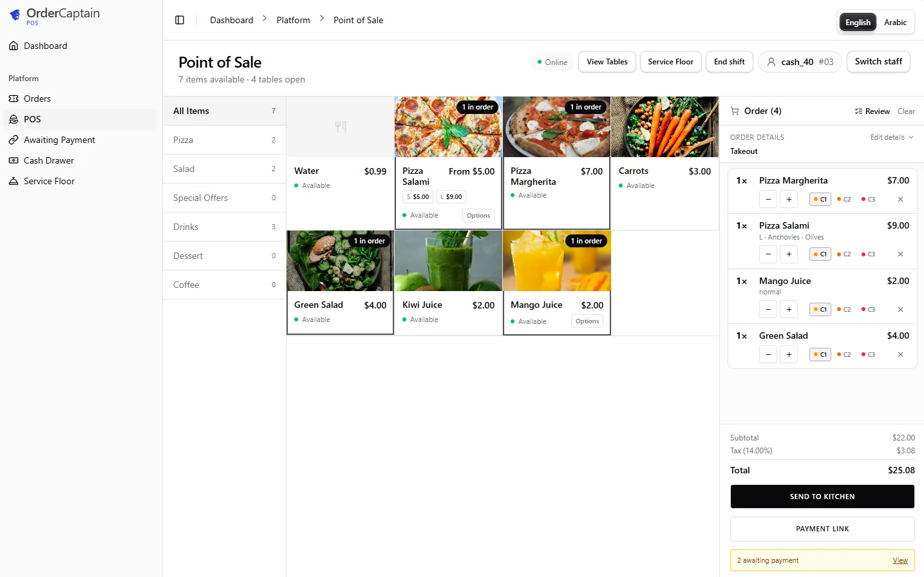924x577 pixels.
Task: Switch language to Arabic
Action: [x=895, y=23]
